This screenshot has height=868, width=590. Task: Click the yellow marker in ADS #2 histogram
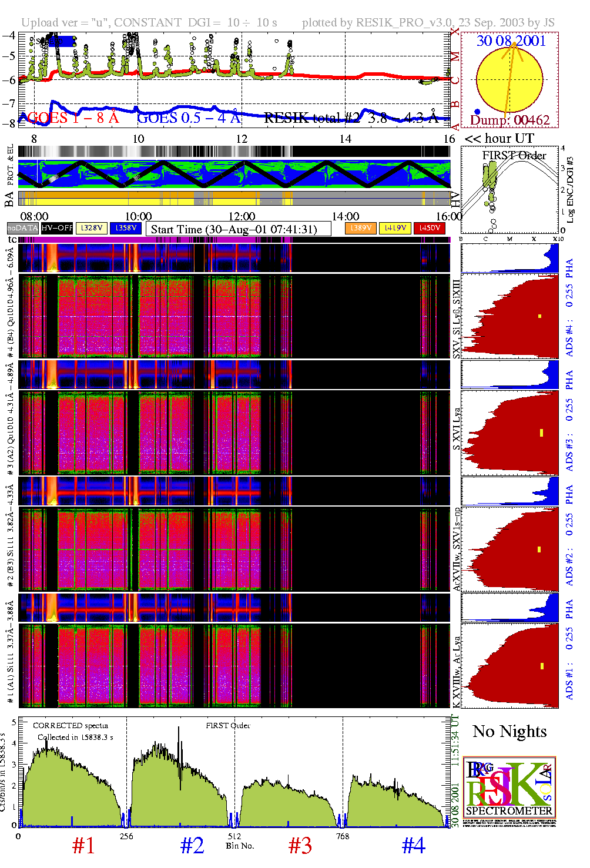(539, 549)
